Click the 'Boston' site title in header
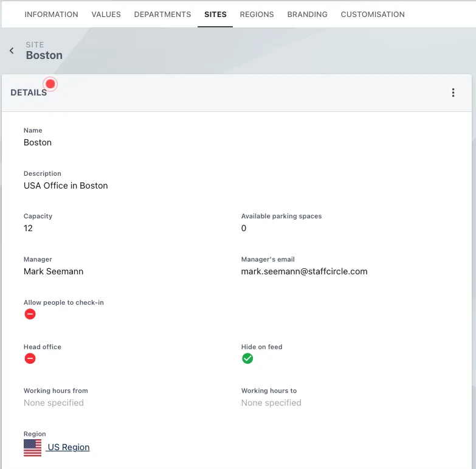This screenshot has height=469, width=476. click(44, 55)
